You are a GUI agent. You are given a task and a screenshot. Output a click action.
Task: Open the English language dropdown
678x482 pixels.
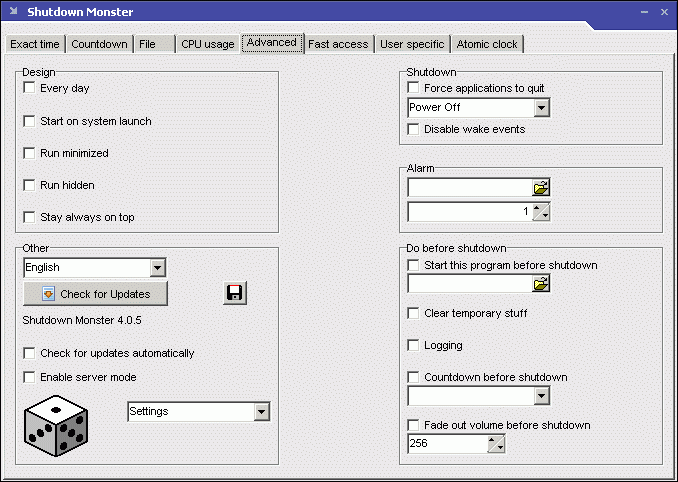tap(158, 268)
